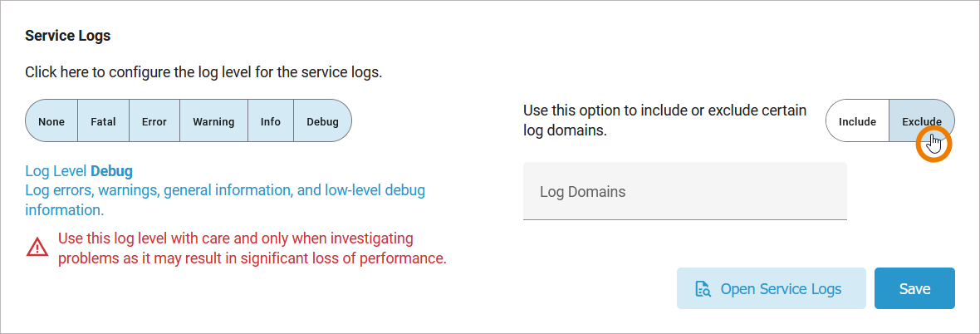Choose the Error log level segment

click(x=154, y=121)
